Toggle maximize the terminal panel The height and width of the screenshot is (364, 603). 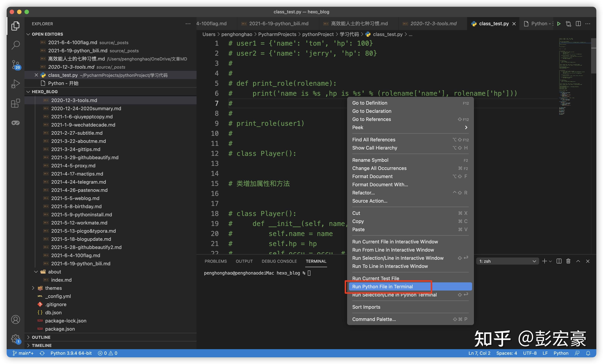click(578, 261)
